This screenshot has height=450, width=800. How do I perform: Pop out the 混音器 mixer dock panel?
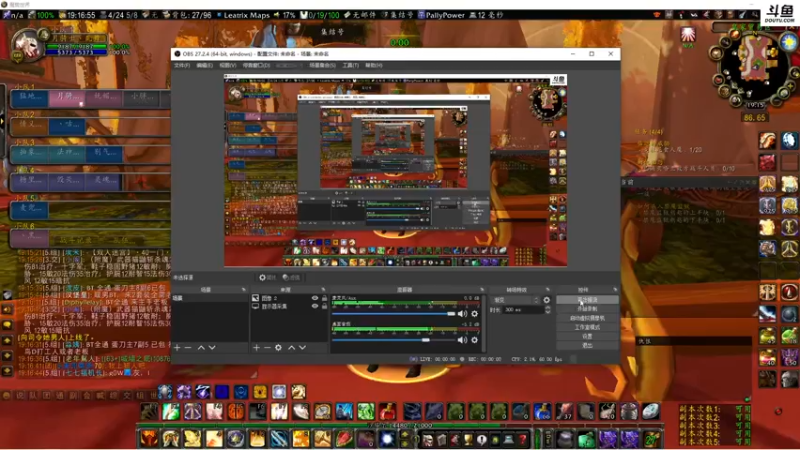482,290
